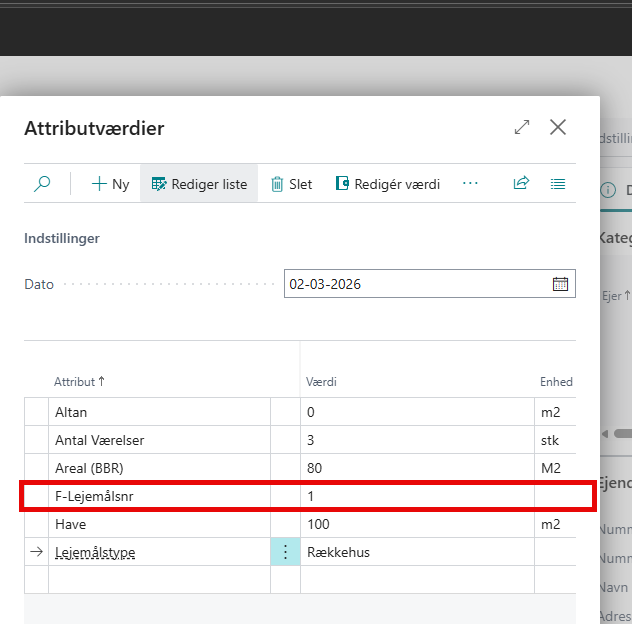
Task: Open the more options ellipsis menu
Action: pos(470,184)
